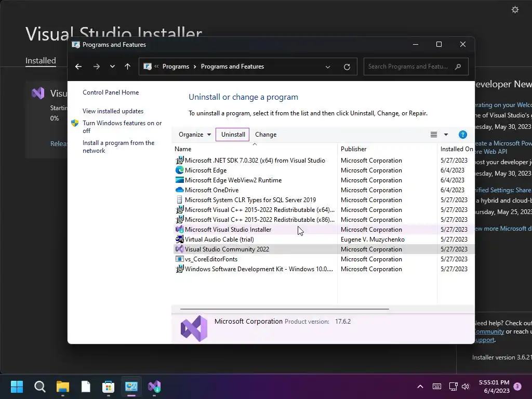Screen dimensions: 532x399
Task: Open the Windows Start menu
Action: pyautogui.click(x=17, y=387)
